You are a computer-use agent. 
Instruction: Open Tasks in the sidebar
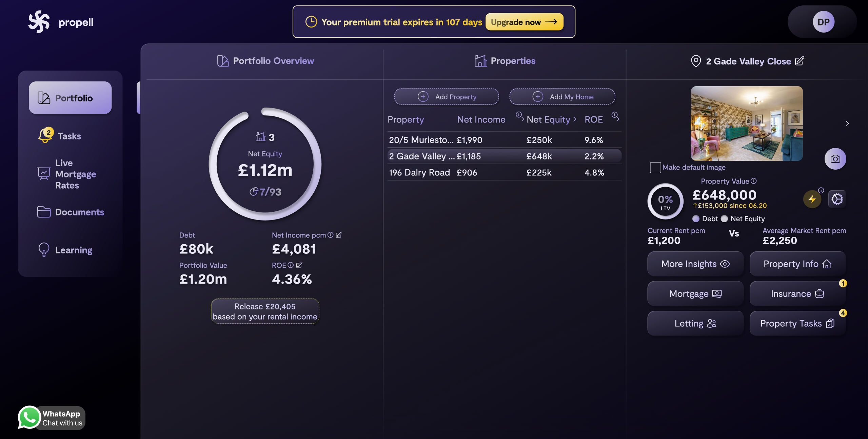(69, 136)
